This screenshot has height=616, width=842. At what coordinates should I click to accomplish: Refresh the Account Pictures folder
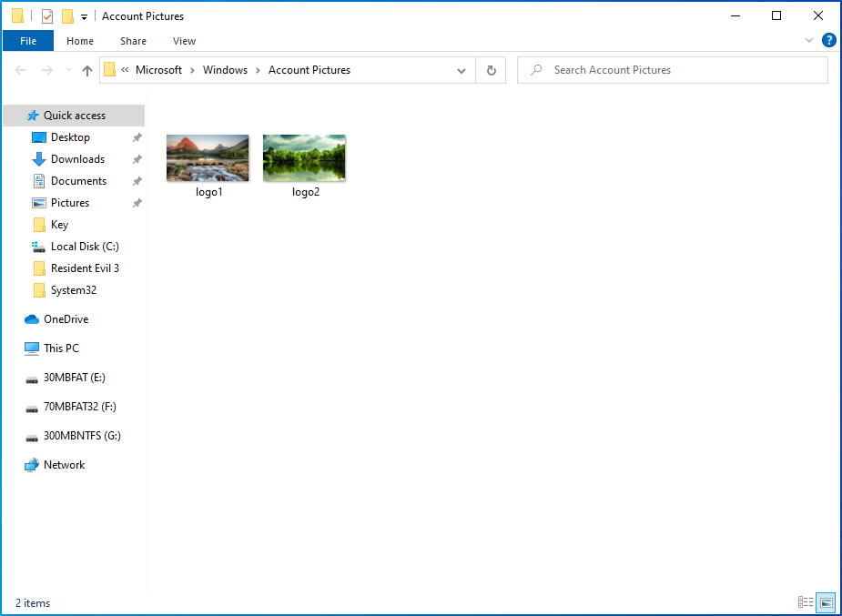coord(491,70)
